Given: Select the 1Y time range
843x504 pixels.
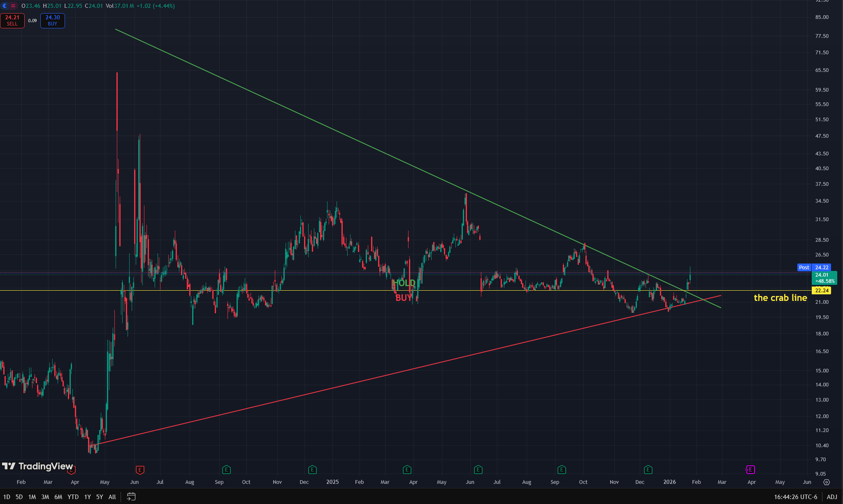Looking at the screenshot, I should pos(87,497).
